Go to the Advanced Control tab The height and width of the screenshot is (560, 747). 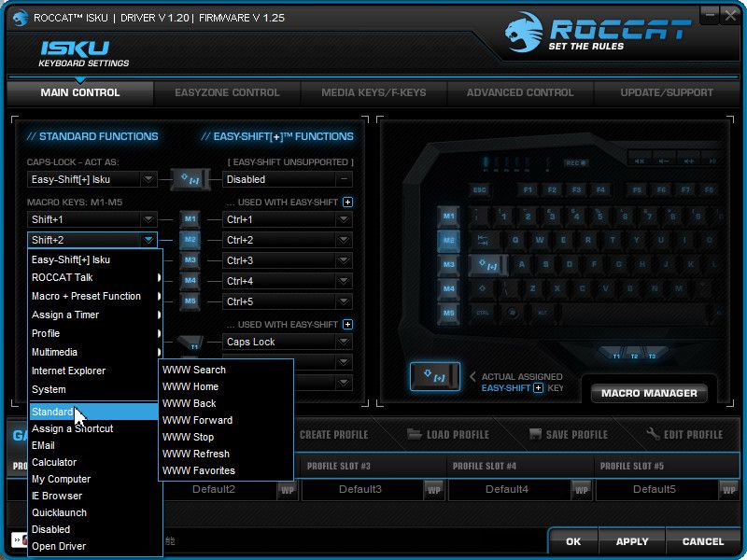[520, 92]
